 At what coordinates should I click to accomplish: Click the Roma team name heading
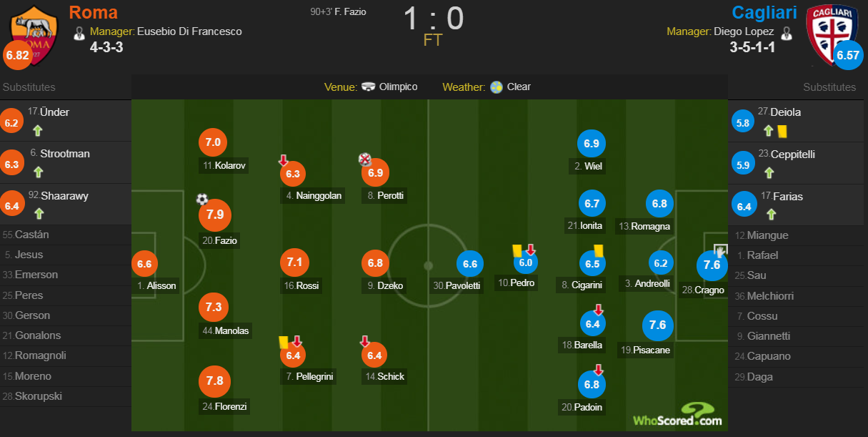pos(94,12)
